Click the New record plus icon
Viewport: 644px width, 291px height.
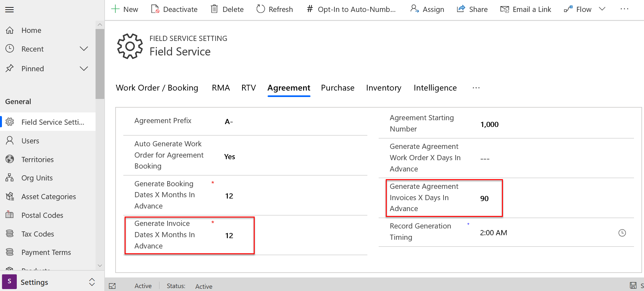[x=115, y=9]
